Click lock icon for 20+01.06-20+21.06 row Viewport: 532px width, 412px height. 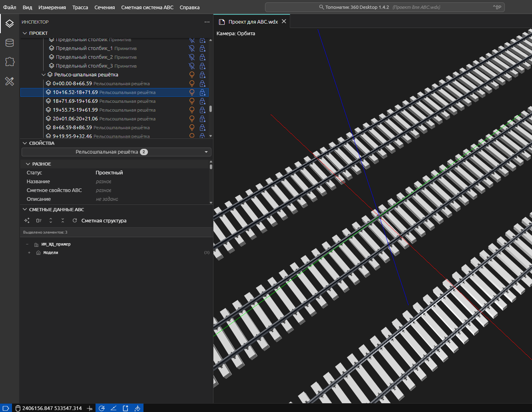click(202, 119)
